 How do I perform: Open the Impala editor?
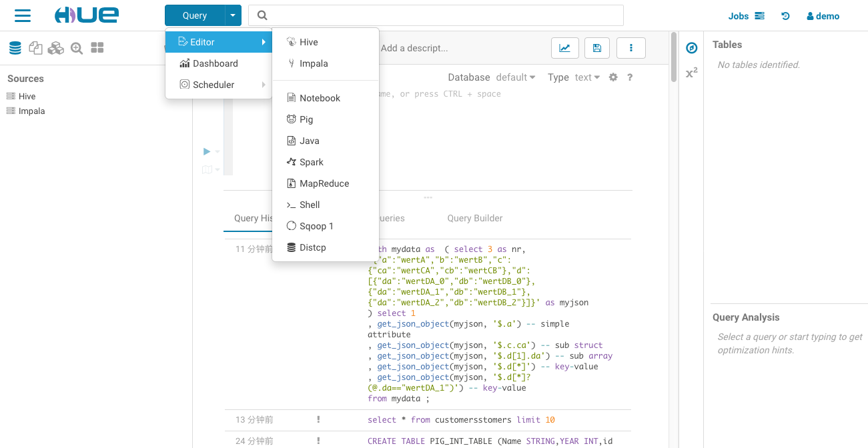coord(326,63)
